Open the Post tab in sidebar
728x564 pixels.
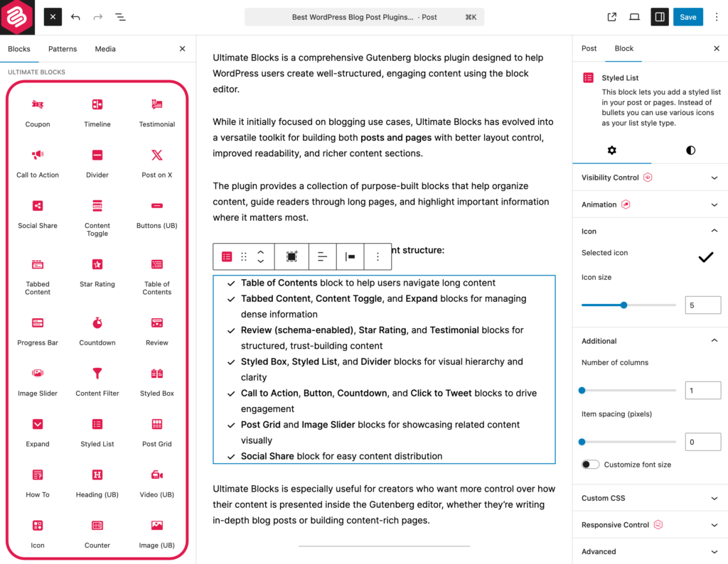pos(589,48)
